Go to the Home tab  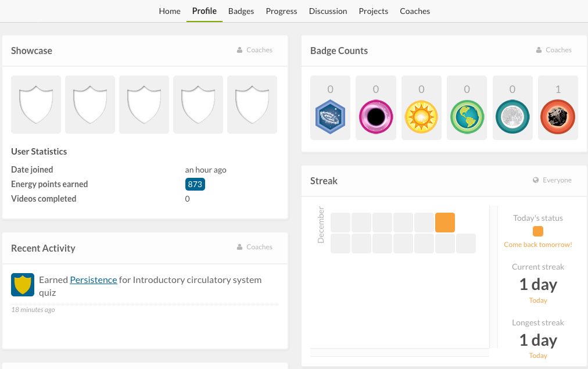tap(170, 11)
